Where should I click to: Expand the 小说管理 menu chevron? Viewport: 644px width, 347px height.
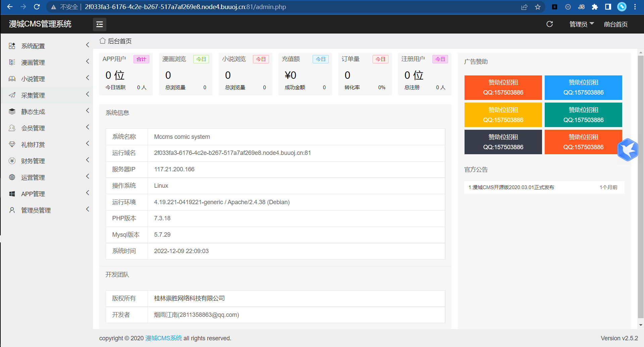click(88, 78)
